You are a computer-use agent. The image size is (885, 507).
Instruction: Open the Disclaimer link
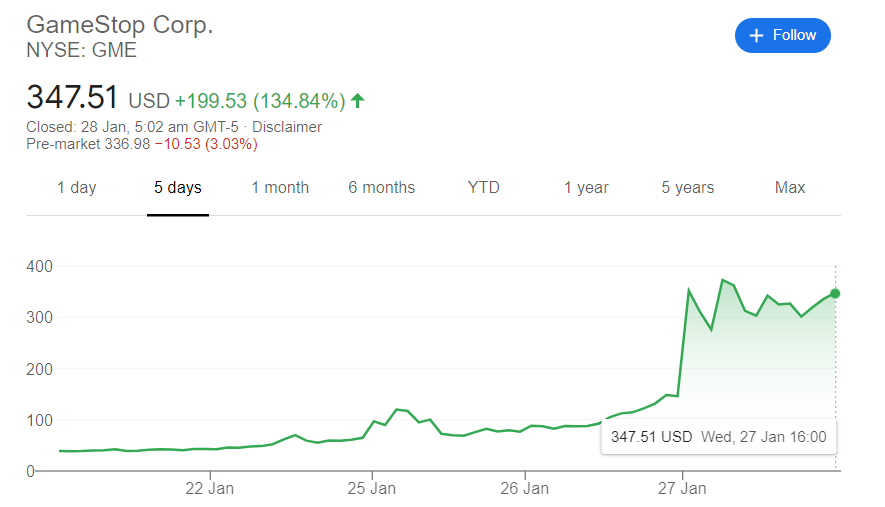click(x=287, y=127)
